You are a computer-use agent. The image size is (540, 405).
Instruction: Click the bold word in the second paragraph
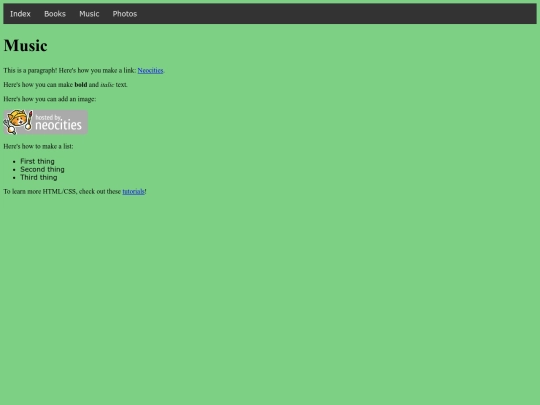pyautogui.click(x=81, y=85)
